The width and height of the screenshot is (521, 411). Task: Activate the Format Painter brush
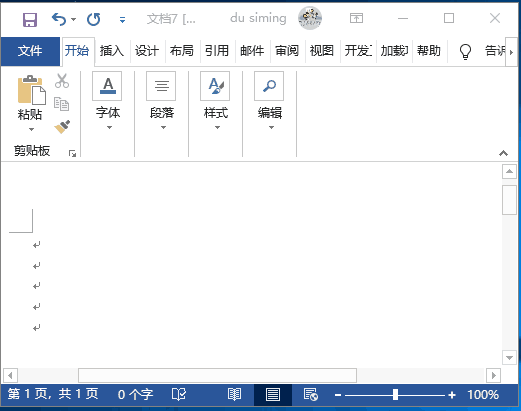pos(62,127)
